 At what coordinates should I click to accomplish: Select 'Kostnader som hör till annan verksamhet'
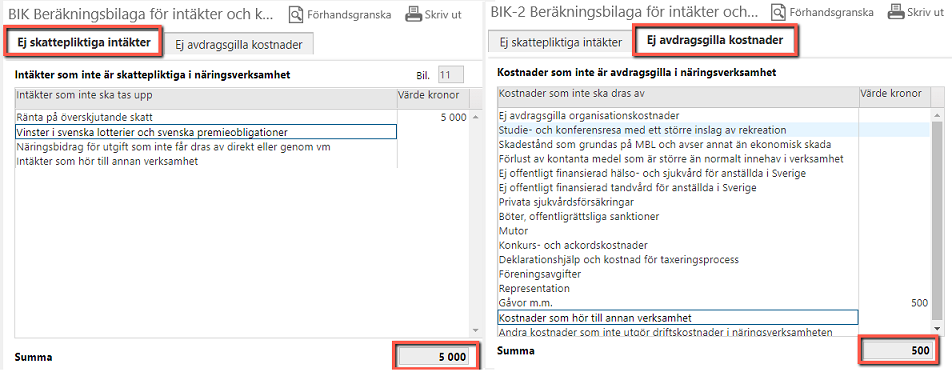click(x=678, y=317)
